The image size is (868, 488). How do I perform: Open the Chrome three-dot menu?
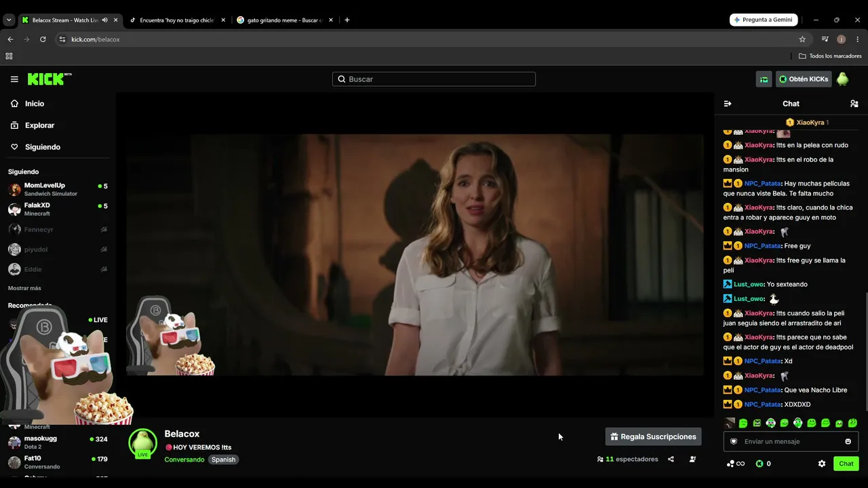tap(858, 39)
